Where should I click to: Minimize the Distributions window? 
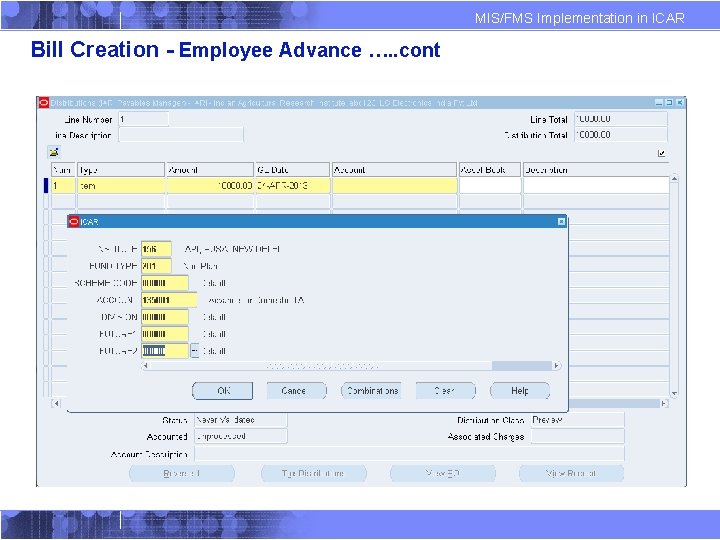click(x=659, y=102)
